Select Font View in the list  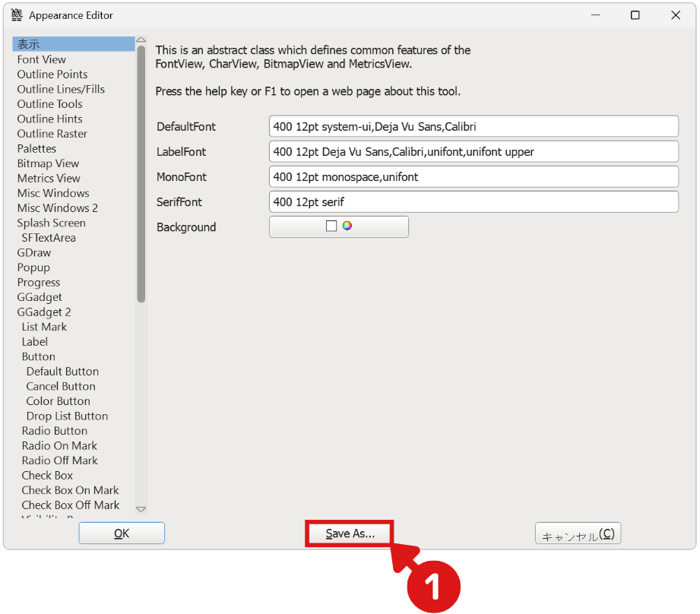tap(42, 59)
